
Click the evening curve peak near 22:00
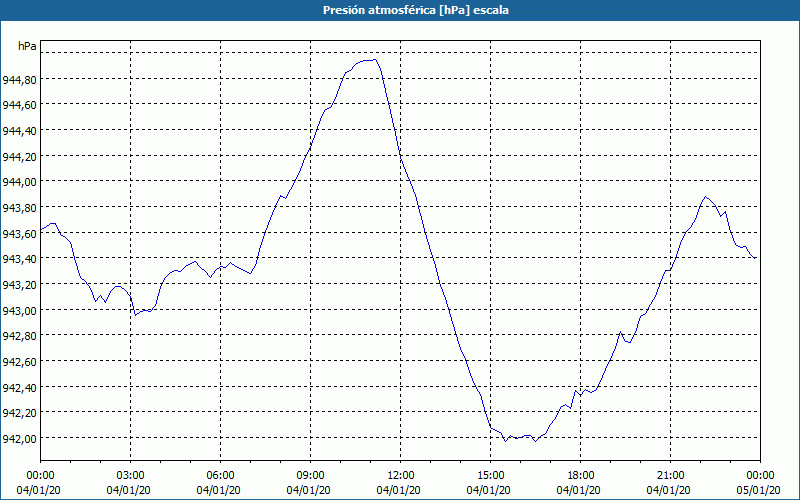point(705,196)
